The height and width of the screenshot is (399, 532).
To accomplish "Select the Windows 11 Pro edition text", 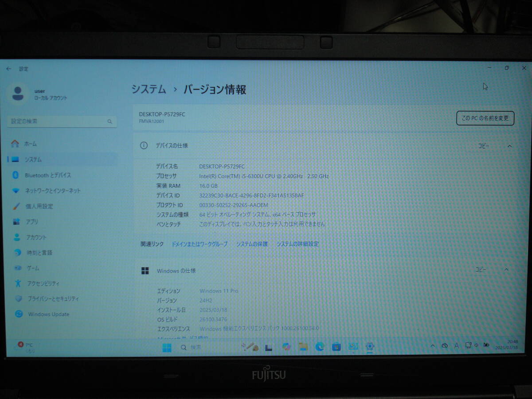I will pos(219,291).
